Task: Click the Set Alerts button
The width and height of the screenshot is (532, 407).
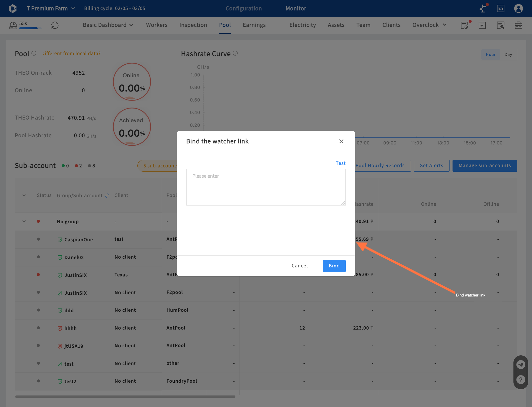Action: tap(431, 166)
